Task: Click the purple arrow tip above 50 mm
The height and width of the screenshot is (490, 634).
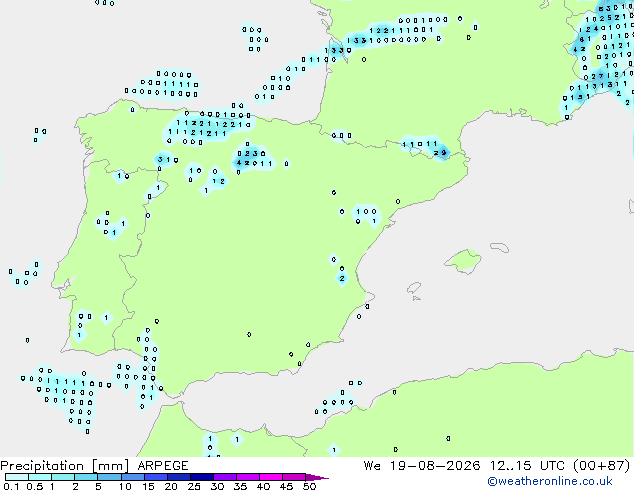Action: point(317,478)
